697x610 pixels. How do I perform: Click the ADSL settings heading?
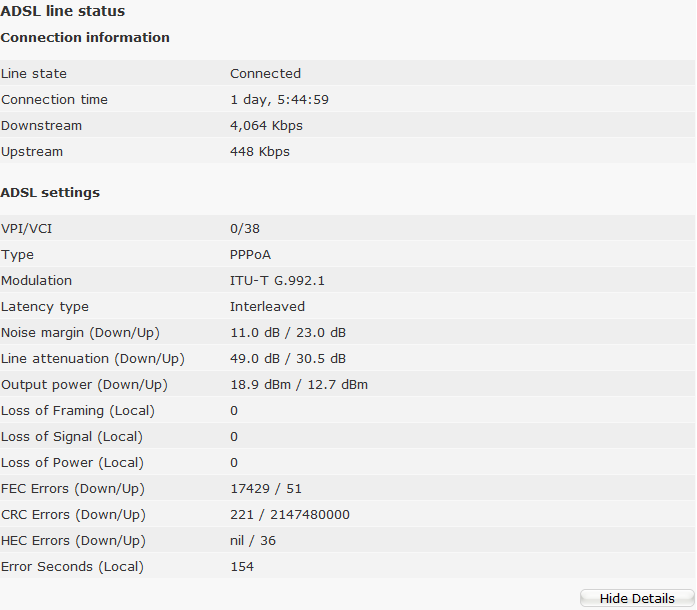pos(50,192)
